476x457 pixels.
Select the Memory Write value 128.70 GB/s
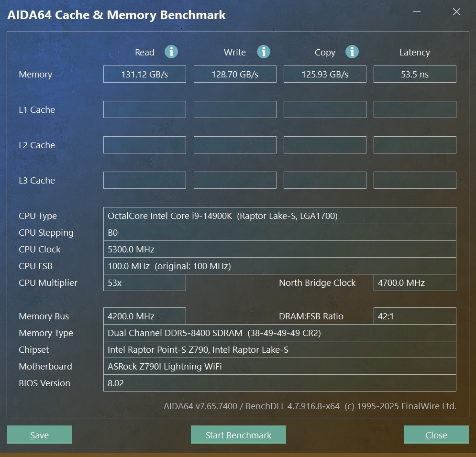(x=235, y=74)
